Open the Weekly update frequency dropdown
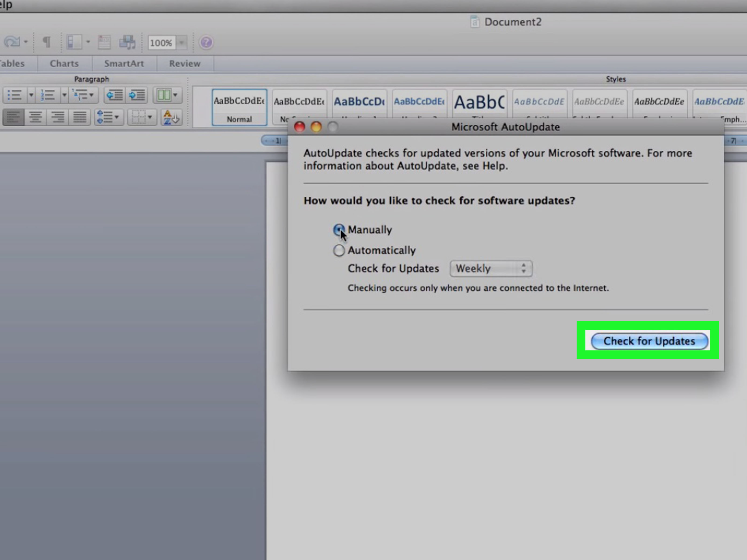 [491, 269]
